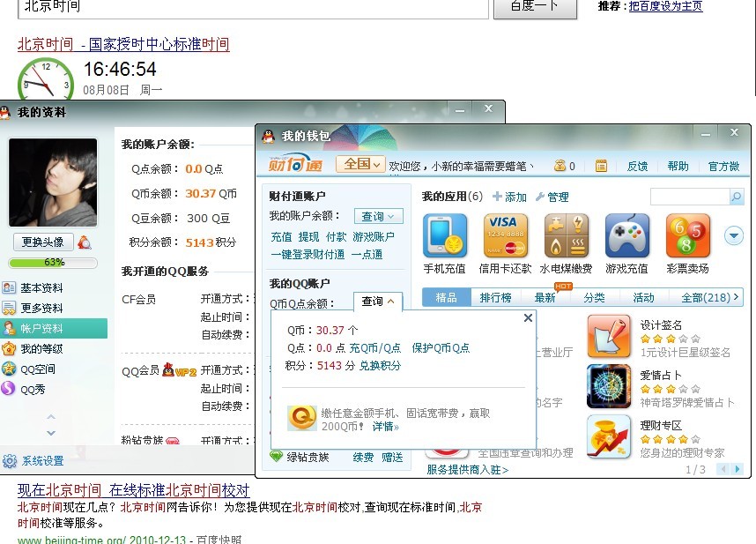Switch to the 活动 tab
The image size is (756, 544).
click(x=644, y=297)
